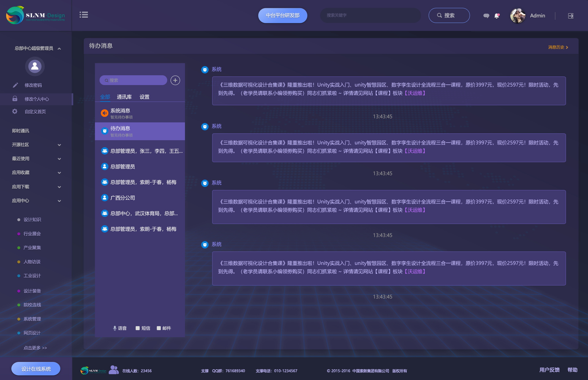Collapse the 总部中心超级管理员 section
The height and width of the screenshot is (380, 588).
[x=59, y=48]
